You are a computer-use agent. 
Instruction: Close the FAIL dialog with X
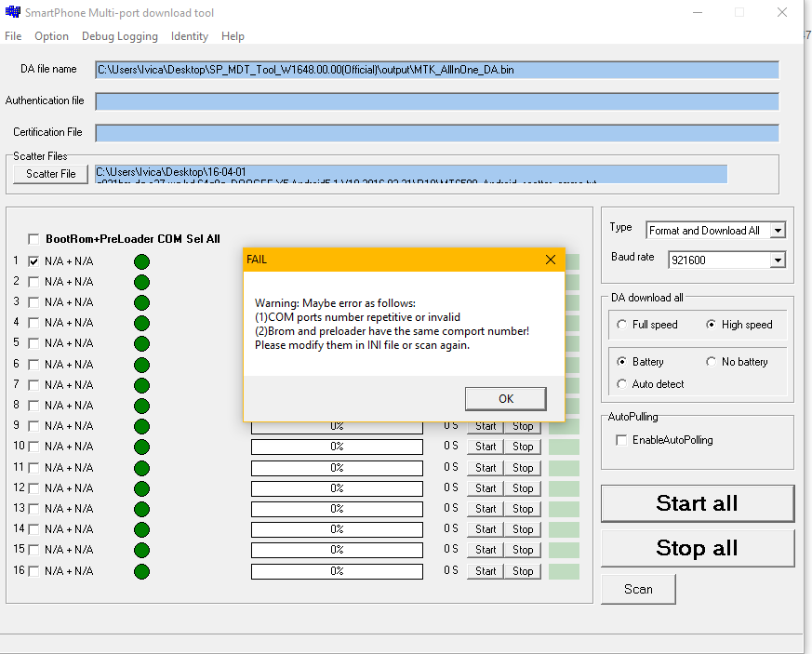[551, 260]
